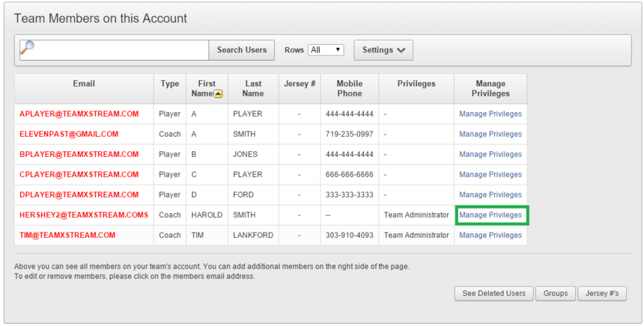Sort by the Email column header
The height and width of the screenshot is (326, 644).
pos(84,84)
